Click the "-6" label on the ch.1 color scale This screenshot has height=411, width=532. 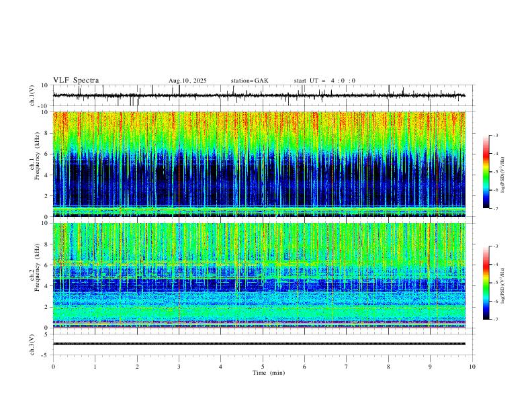click(496, 190)
